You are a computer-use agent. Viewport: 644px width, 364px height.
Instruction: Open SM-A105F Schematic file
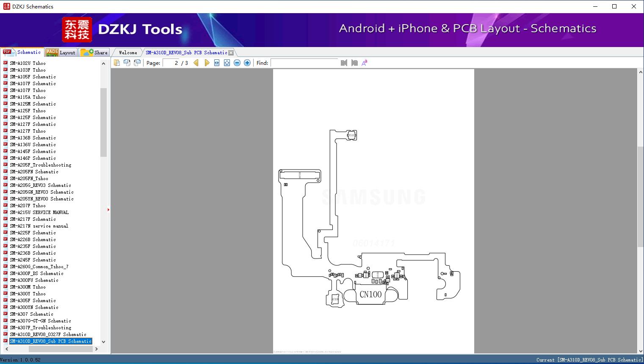[x=33, y=77]
